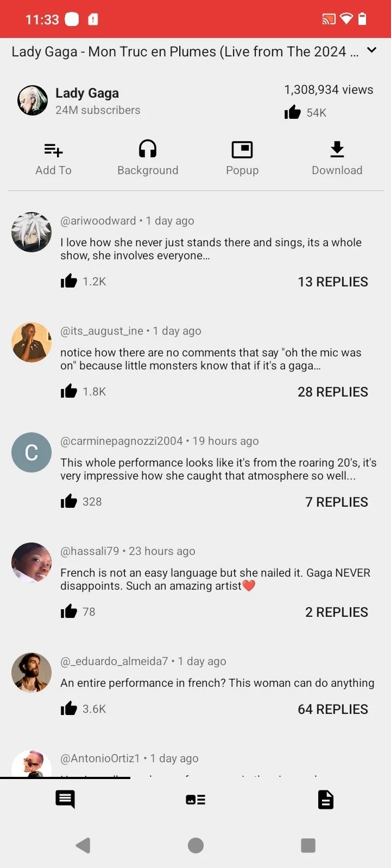The height and width of the screenshot is (868, 391).
Task: Open video in Popup player
Action: point(242,150)
